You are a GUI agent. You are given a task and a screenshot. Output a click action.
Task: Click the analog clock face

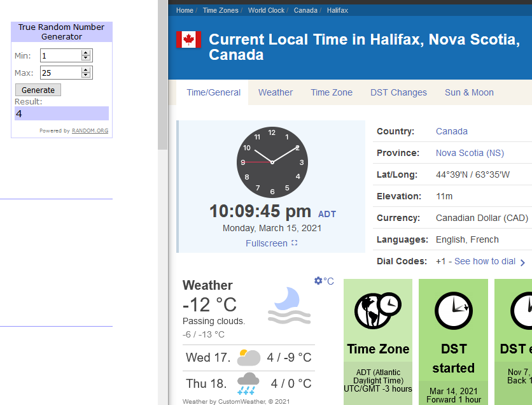[x=272, y=162]
